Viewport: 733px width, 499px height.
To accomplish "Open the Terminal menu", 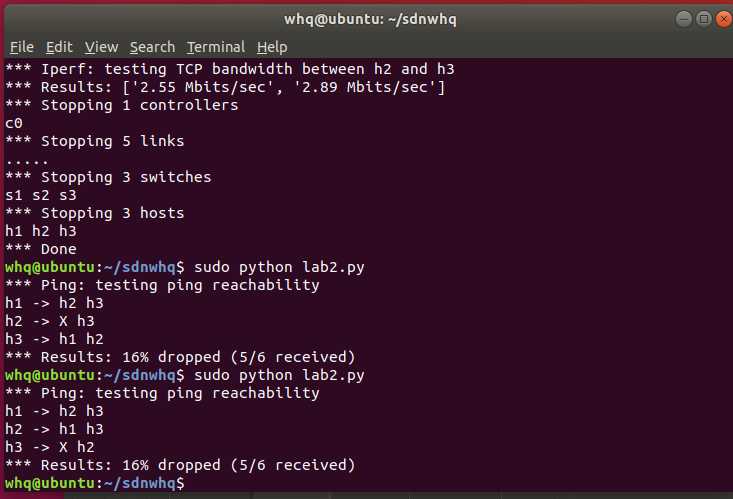I will 216,47.
